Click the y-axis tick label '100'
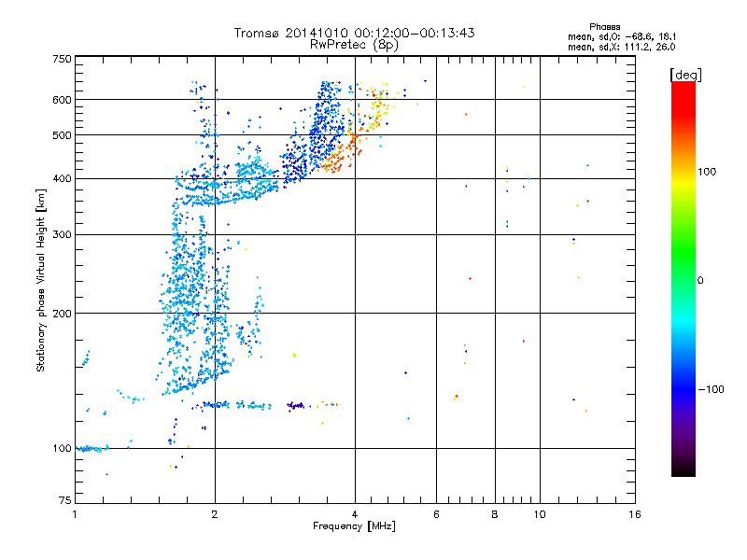747x560 pixels. coord(62,449)
